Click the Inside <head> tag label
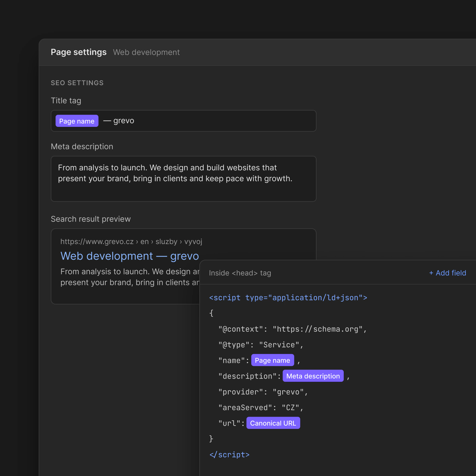The width and height of the screenshot is (476, 476). coord(240,273)
